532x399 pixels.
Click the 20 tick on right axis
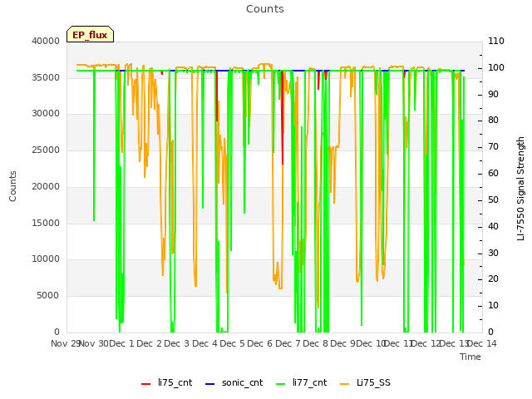pos(493,279)
